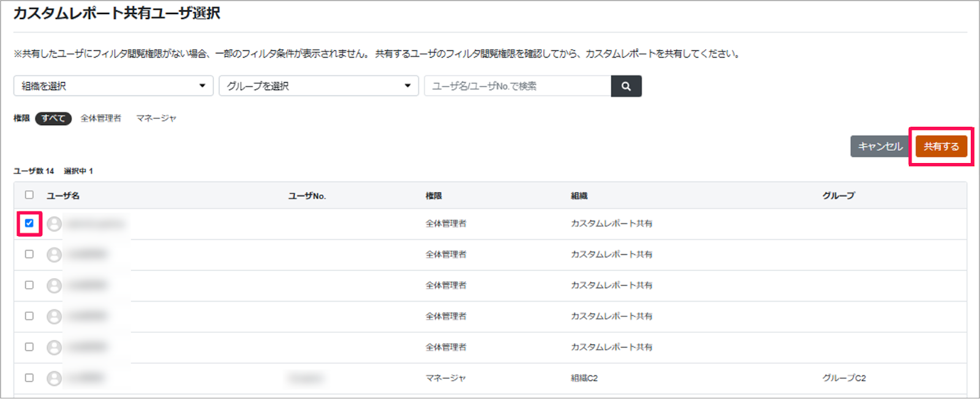Click the avatar icon in the fourth user row
The height and width of the screenshot is (399, 980).
pos(55,316)
